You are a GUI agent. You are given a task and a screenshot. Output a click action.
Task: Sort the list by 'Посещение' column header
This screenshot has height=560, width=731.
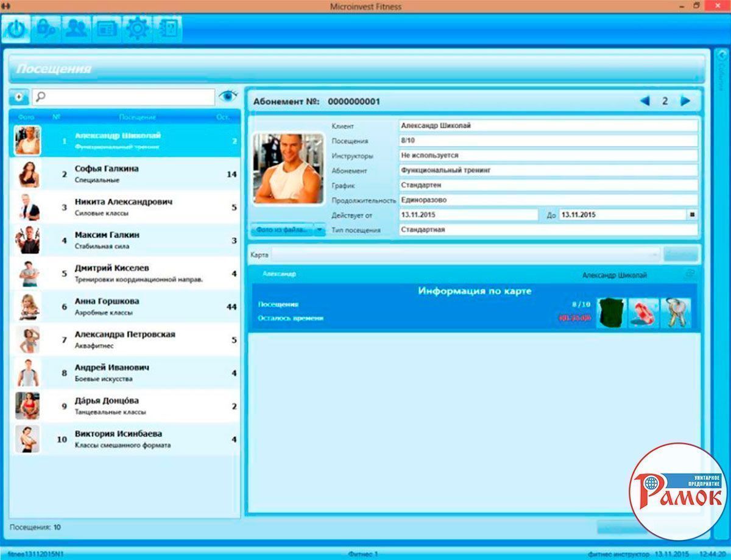tap(138, 117)
